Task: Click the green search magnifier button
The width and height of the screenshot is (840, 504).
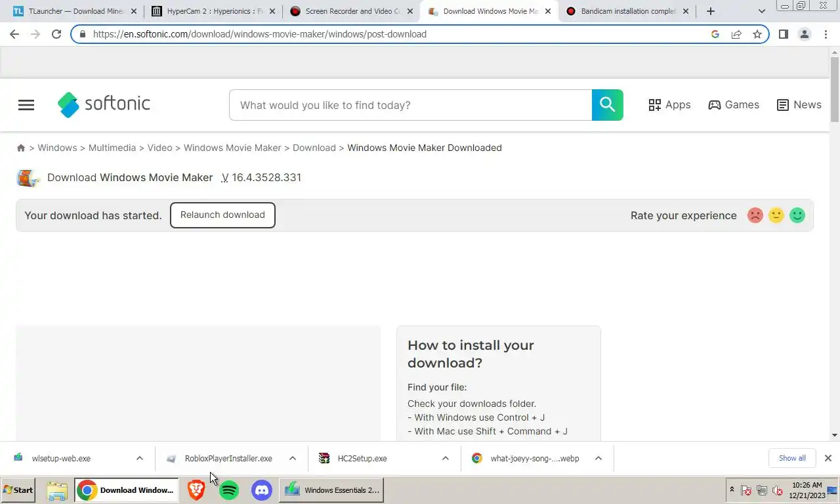Action: point(607,105)
